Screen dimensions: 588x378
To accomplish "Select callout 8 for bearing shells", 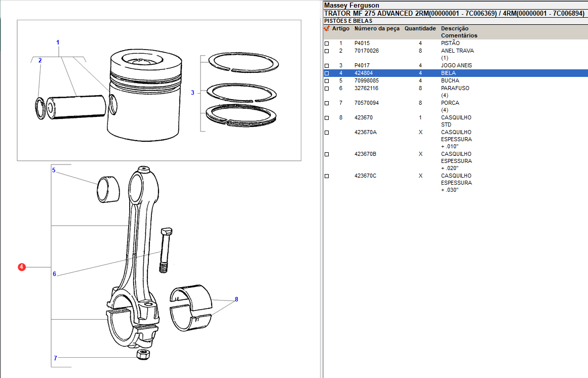I will (236, 300).
